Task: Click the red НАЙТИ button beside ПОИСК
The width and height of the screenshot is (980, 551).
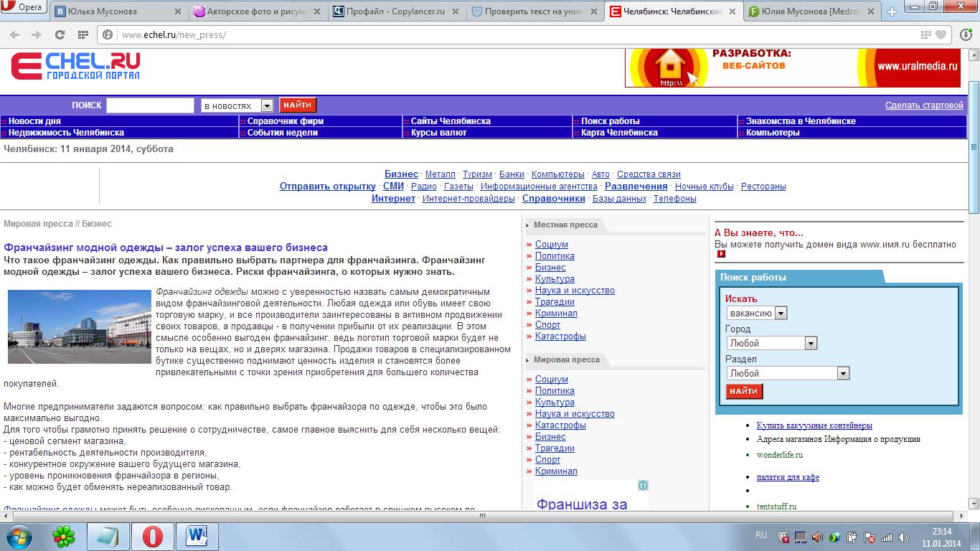Action: [298, 105]
